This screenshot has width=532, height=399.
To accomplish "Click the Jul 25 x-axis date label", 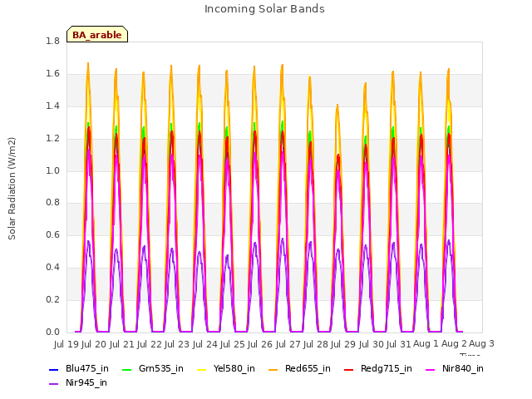I will 233,344.
